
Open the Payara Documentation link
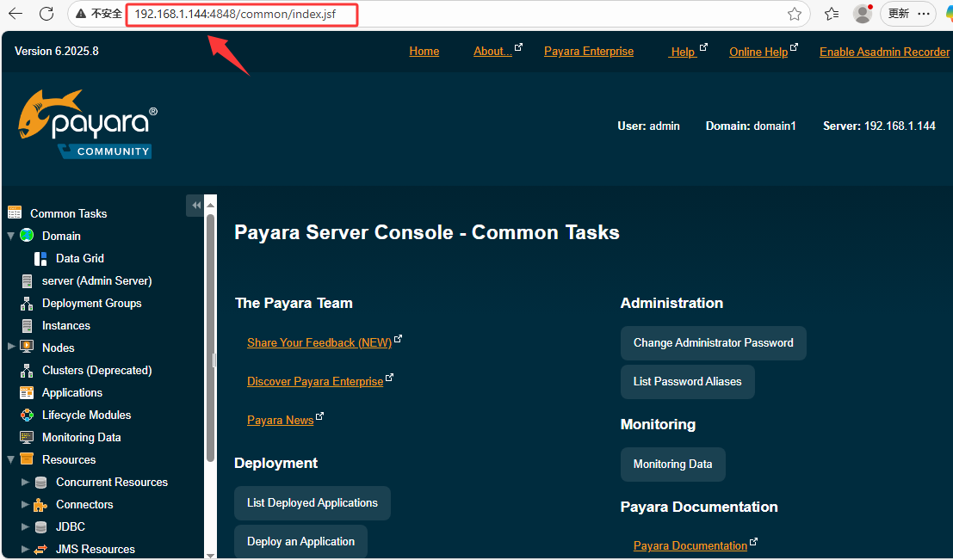click(690, 545)
